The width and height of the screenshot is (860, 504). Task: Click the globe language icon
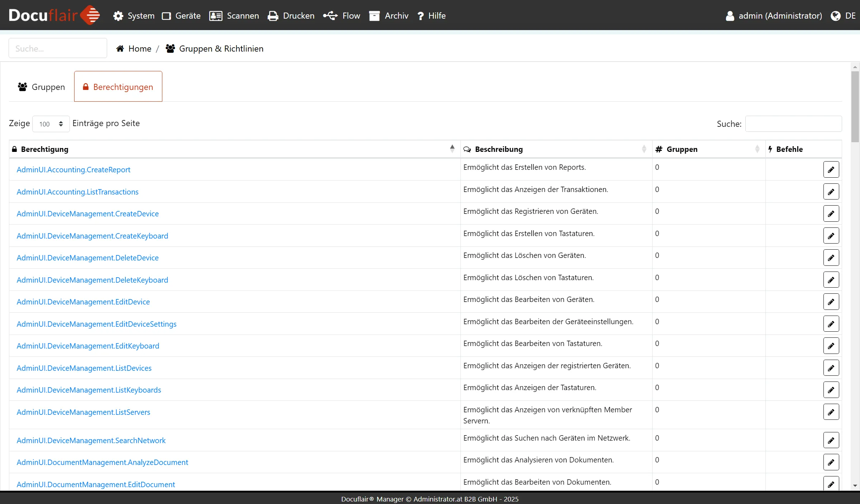[x=835, y=16]
